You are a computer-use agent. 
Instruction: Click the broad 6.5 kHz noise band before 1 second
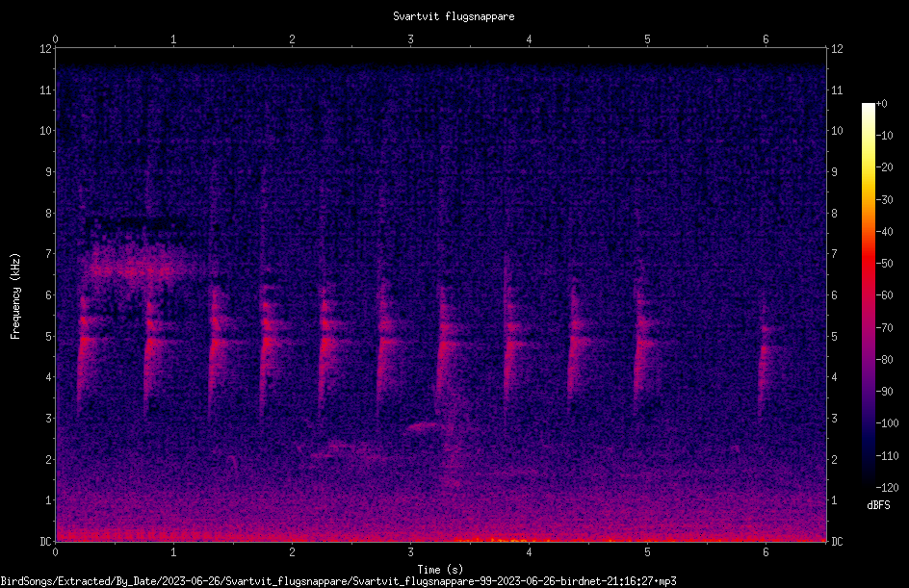tap(138, 268)
